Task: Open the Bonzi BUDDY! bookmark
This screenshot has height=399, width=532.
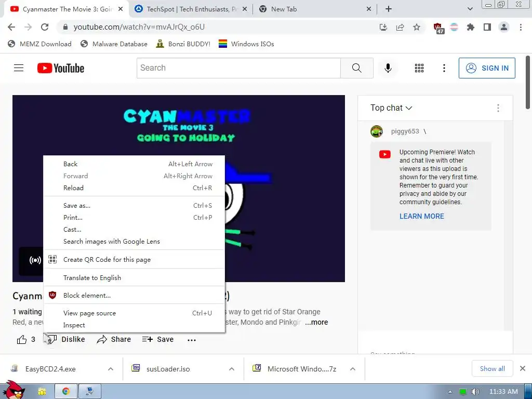Action: (183, 44)
